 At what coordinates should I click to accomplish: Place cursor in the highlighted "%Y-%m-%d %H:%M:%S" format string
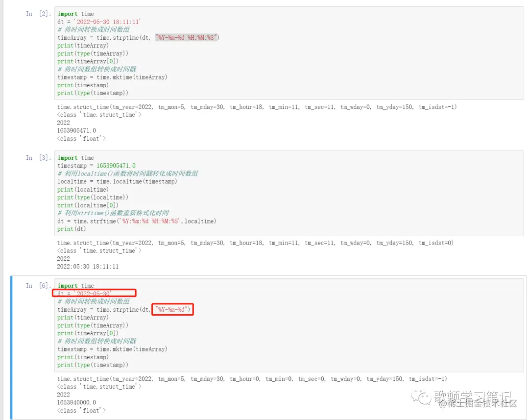click(x=187, y=37)
